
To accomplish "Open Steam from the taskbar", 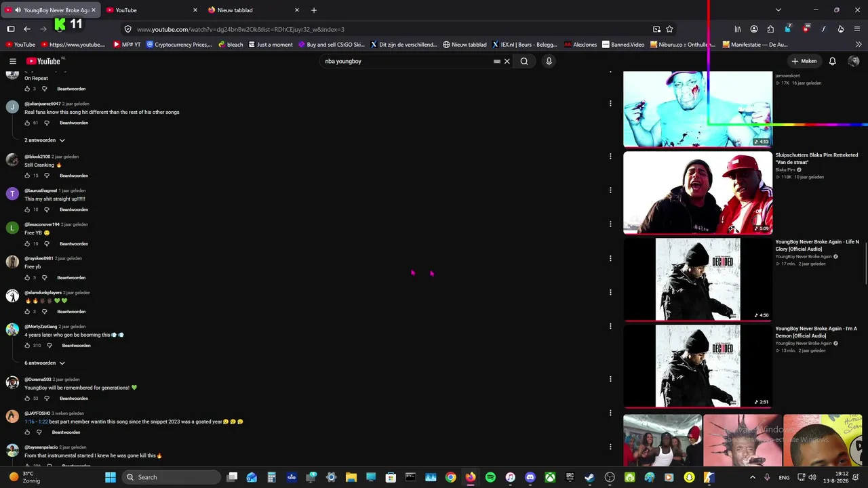I will coord(589,477).
